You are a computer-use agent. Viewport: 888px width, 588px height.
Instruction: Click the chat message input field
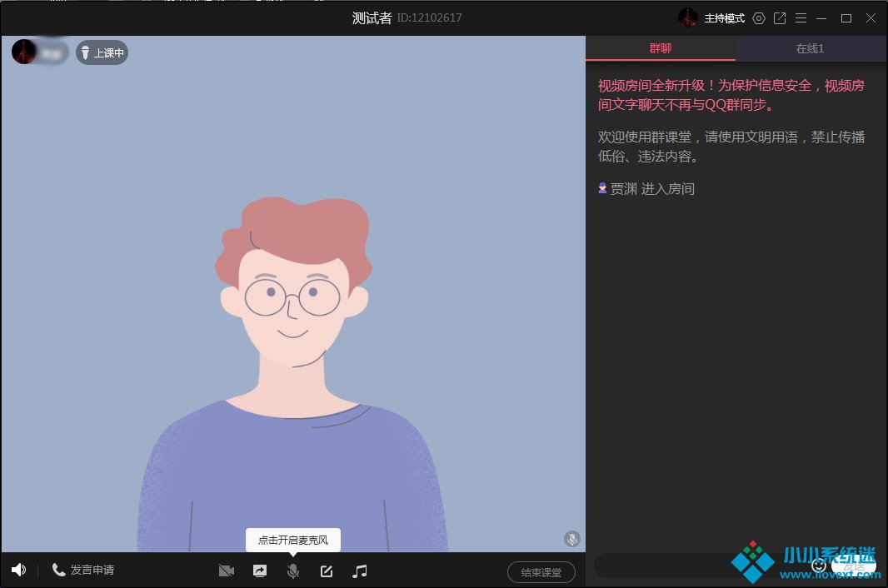(x=700, y=566)
